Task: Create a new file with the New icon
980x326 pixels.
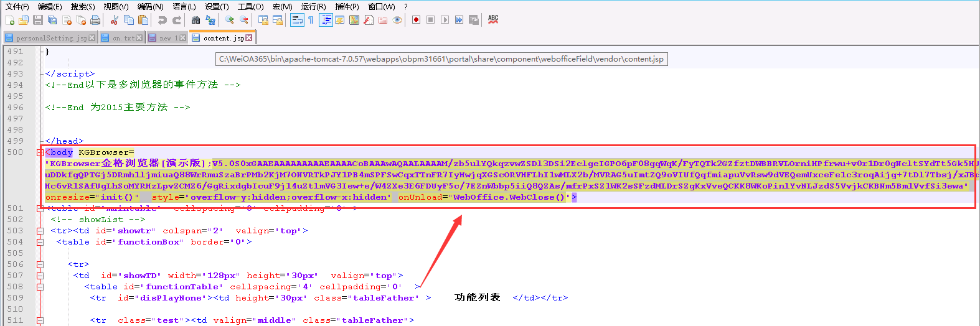Action: click(x=10, y=20)
